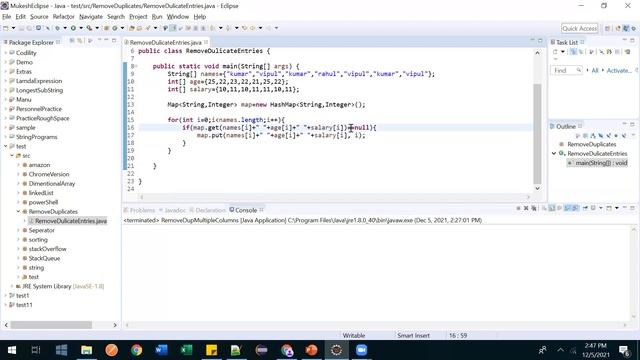
Task: Click Remove Launch X icon in Console toolbar
Action: point(526,208)
